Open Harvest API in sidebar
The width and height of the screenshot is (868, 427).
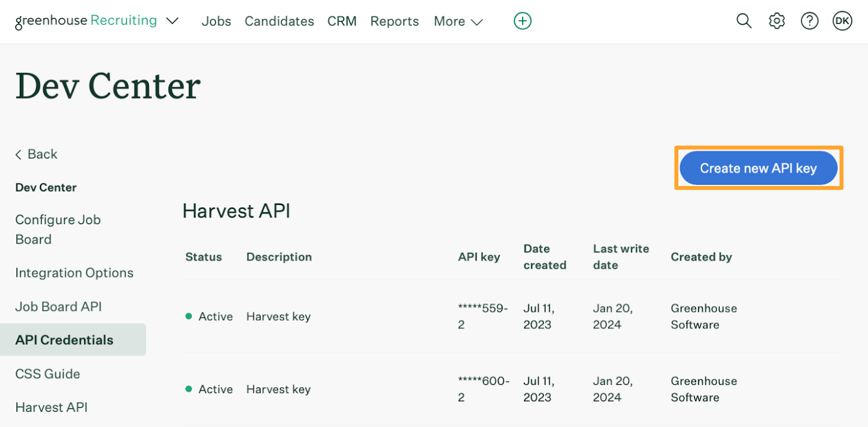coord(52,407)
